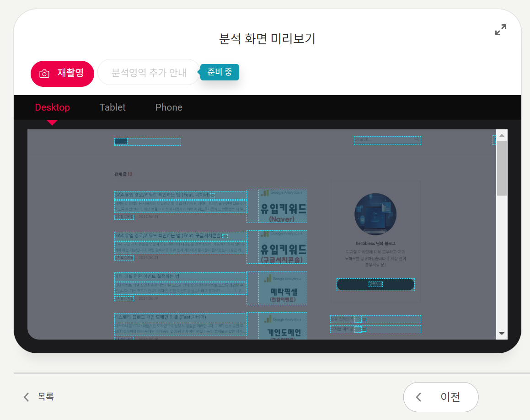Click the dark button under blog profile
530x420 pixels.
375,285
